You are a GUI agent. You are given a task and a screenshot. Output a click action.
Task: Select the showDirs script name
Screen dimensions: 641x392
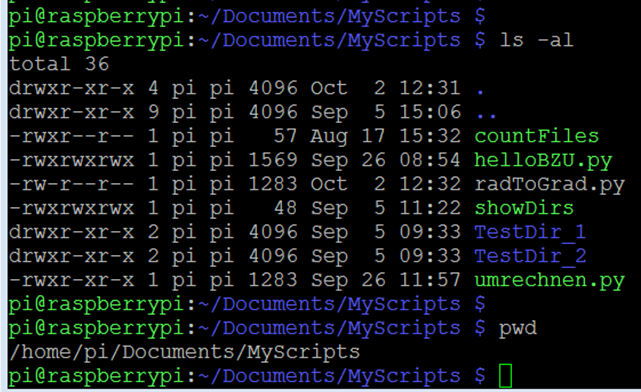pyautogui.click(x=524, y=208)
